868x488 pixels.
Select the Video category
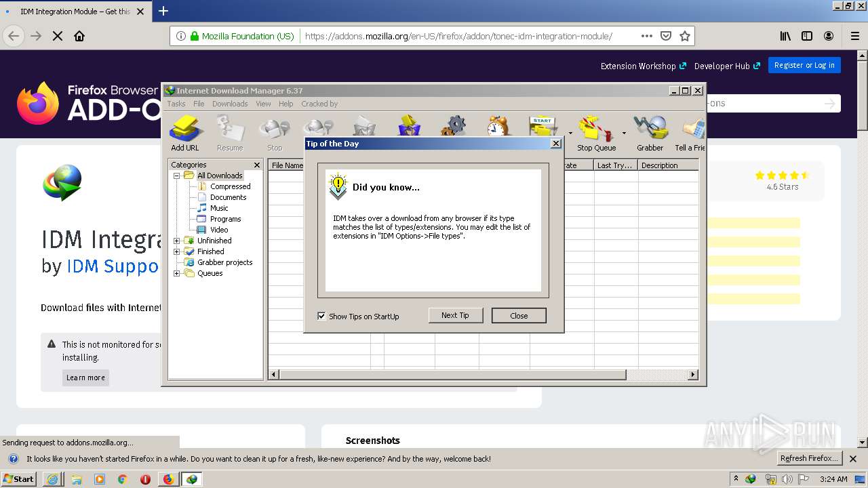pos(219,230)
